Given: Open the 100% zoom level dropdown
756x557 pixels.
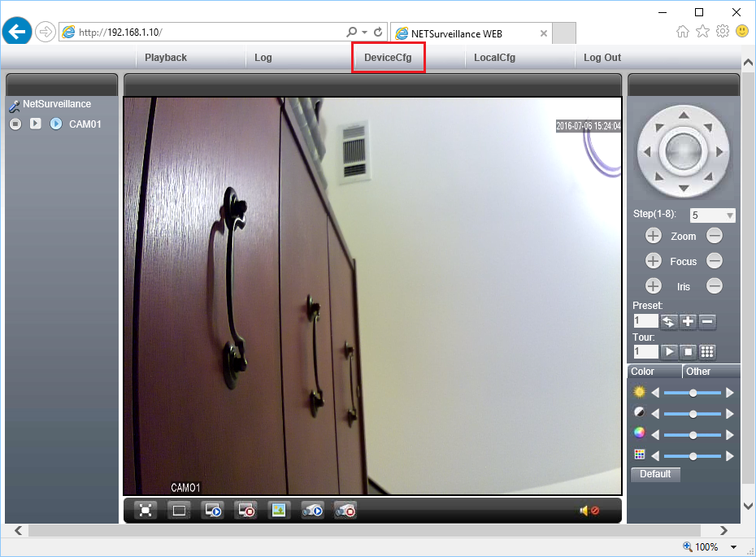Looking at the screenshot, I should [x=734, y=547].
